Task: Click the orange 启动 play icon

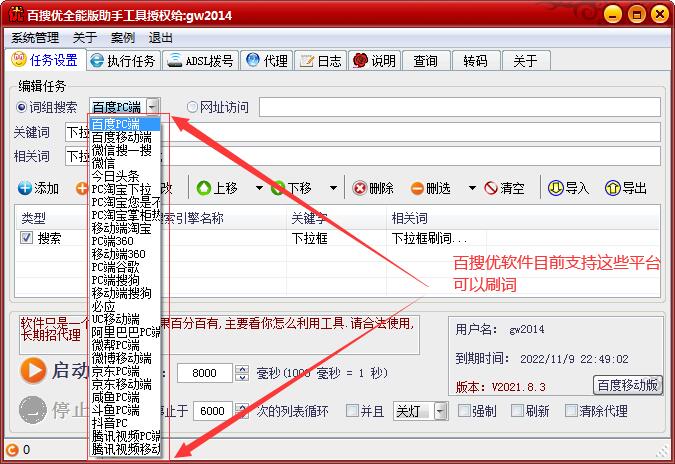Action: [33, 370]
